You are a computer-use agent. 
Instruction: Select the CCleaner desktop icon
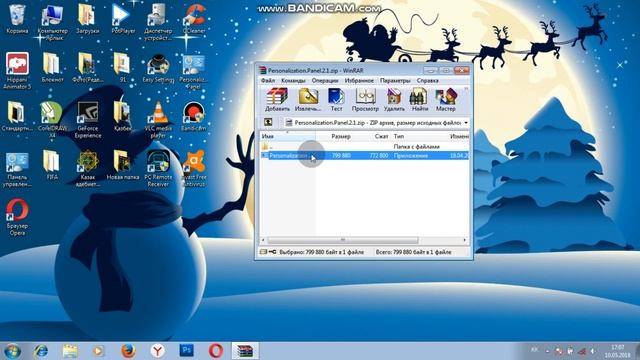click(194, 19)
